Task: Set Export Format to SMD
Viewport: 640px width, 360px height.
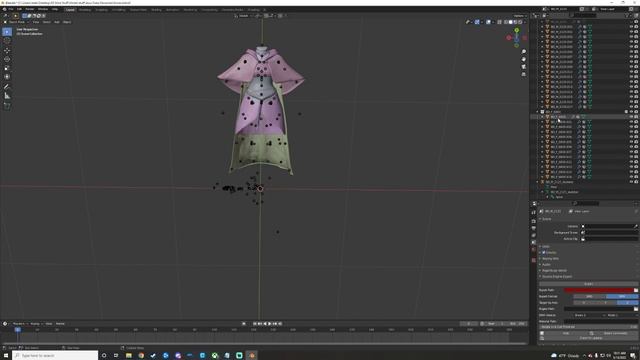Action: pos(589,296)
